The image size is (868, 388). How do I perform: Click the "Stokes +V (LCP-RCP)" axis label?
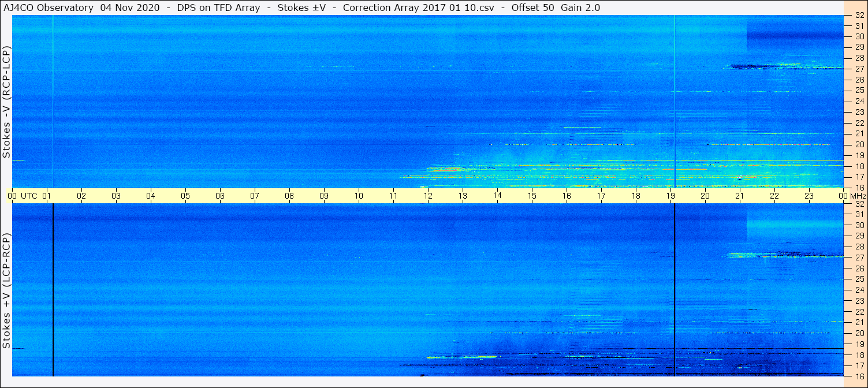pyautogui.click(x=6, y=291)
